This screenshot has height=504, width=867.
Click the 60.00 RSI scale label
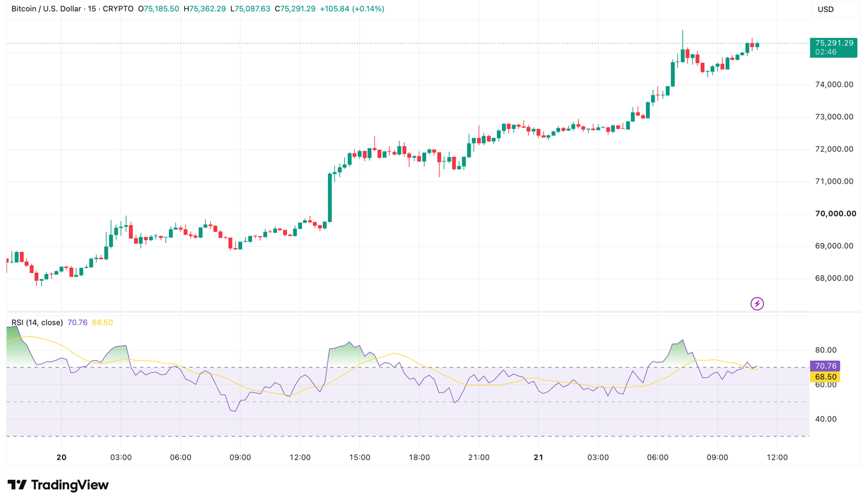click(826, 385)
